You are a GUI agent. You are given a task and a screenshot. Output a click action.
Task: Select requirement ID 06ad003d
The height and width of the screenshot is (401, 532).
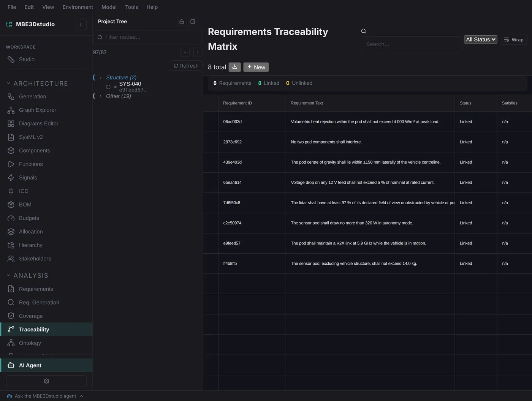[233, 122]
